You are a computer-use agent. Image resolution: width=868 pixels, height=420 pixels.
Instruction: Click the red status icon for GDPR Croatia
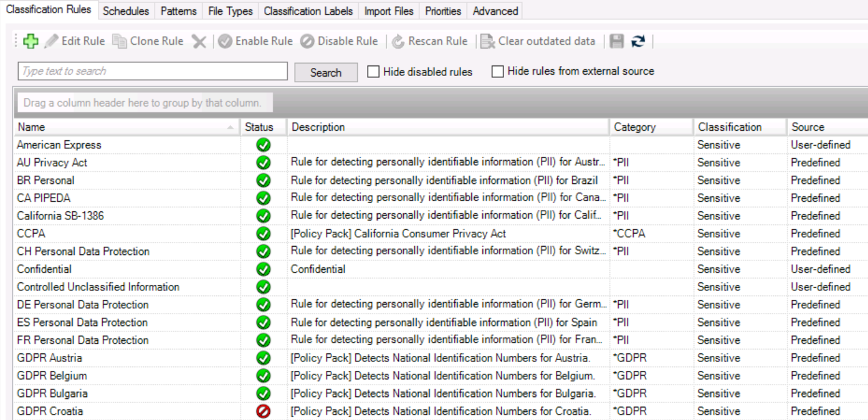262,411
